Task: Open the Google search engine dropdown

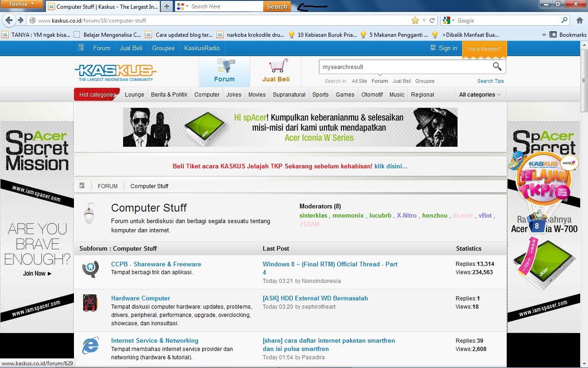Action: (448, 20)
